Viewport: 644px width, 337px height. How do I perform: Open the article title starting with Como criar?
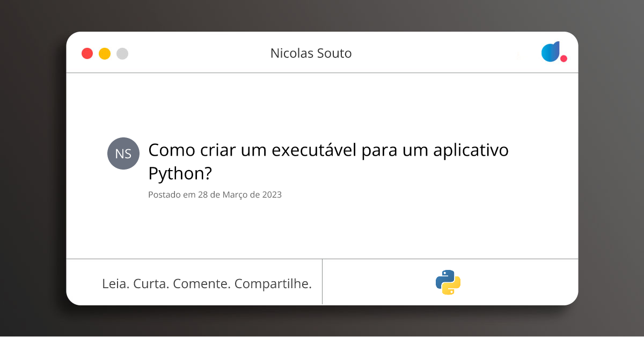(x=328, y=162)
